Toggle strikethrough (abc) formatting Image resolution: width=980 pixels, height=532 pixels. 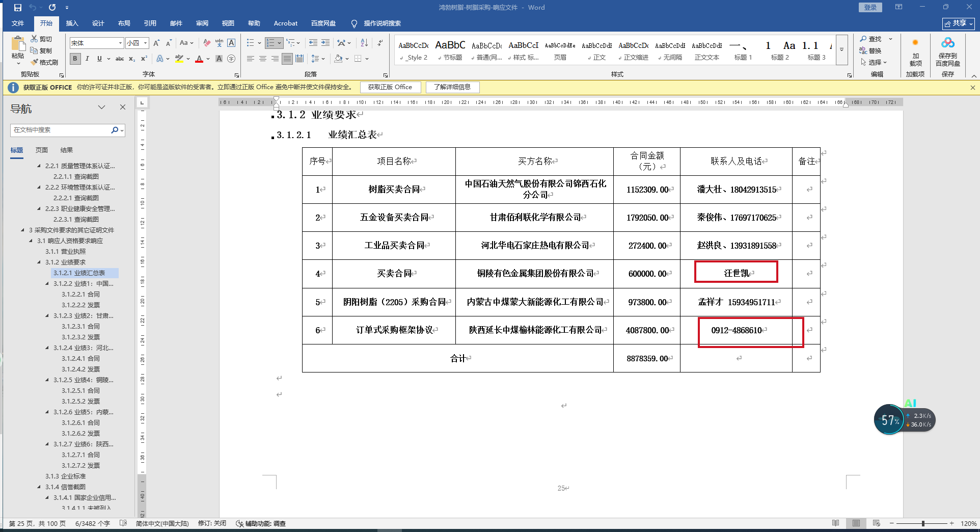(120, 59)
